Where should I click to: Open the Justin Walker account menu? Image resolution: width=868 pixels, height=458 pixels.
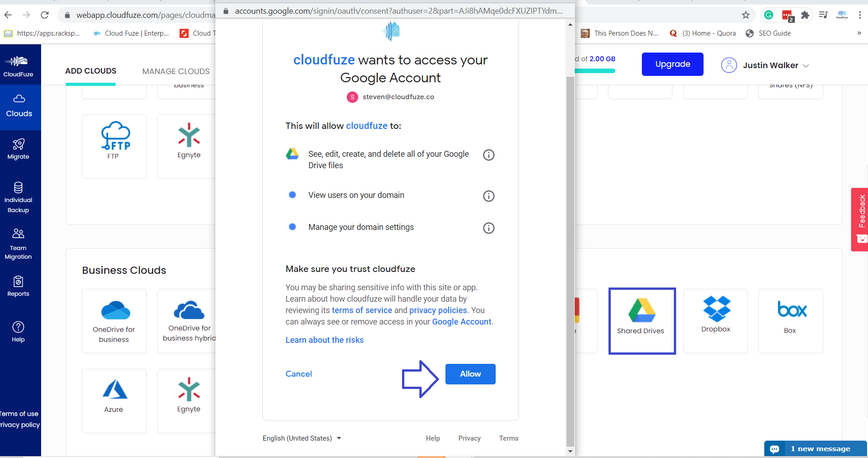[x=765, y=65]
